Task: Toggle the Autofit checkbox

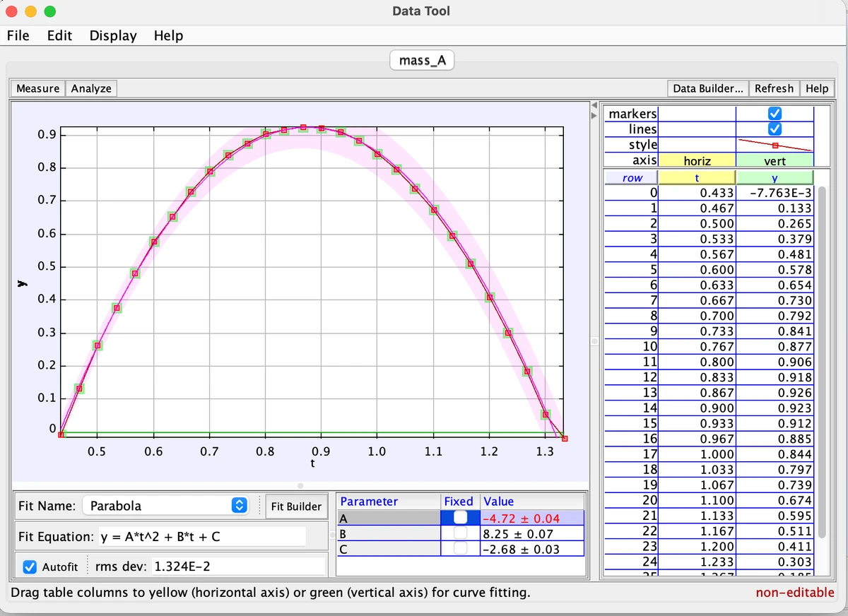Action: (x=30, y=567)
